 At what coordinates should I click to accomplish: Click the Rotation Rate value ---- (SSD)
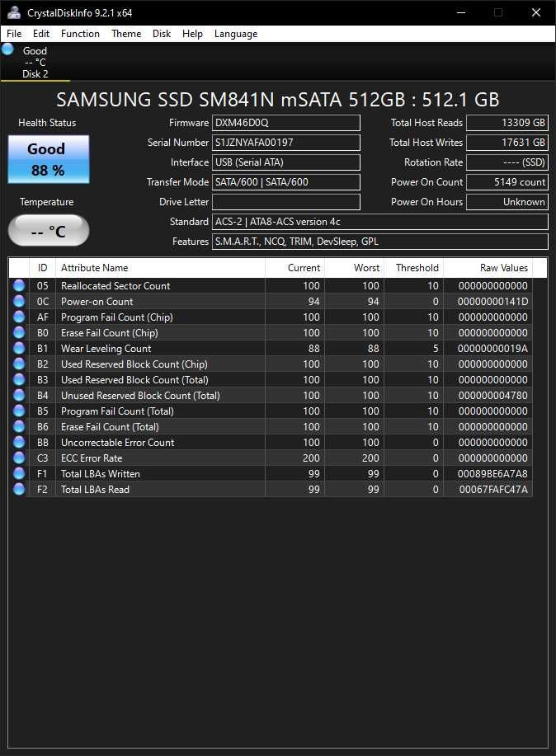point(507,162)
